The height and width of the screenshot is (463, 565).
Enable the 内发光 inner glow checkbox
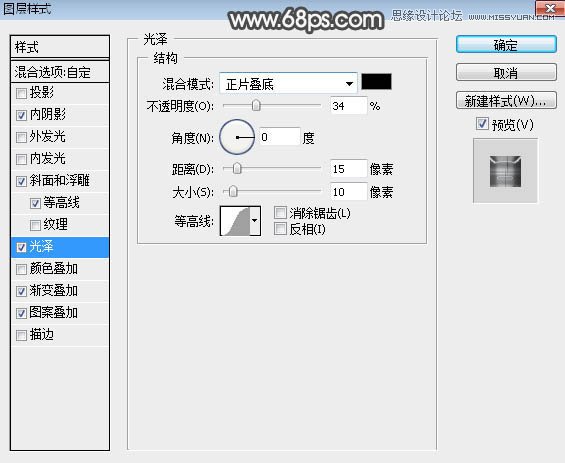21,159
